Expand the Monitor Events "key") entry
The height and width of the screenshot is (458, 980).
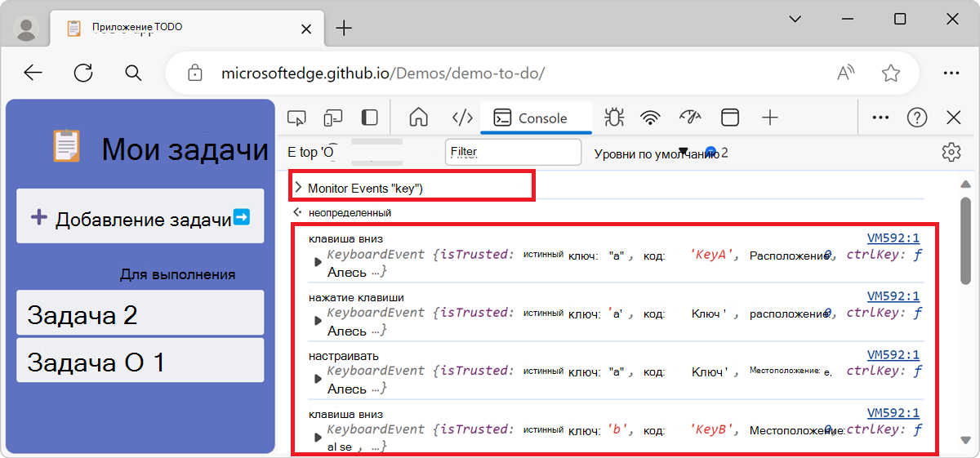[x=298, y=188]
